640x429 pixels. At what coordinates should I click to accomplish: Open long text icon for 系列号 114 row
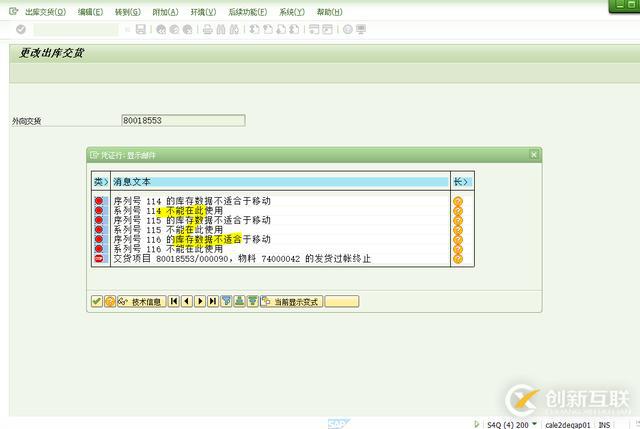pyautogui.click(x=458, y=211)
